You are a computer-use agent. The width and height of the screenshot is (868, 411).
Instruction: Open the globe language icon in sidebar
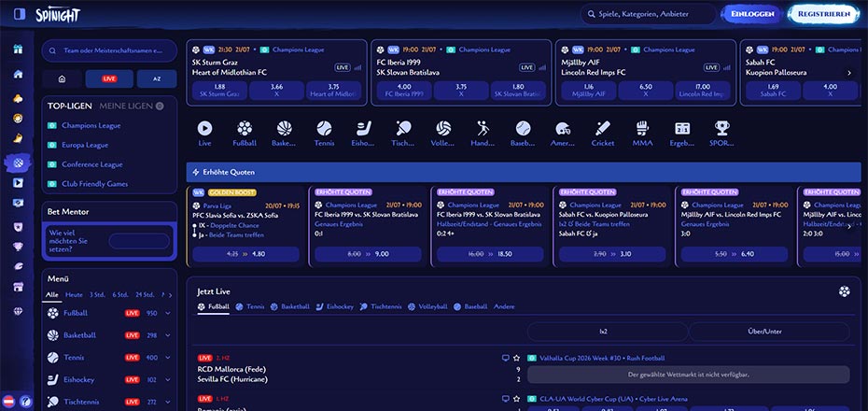19,311
